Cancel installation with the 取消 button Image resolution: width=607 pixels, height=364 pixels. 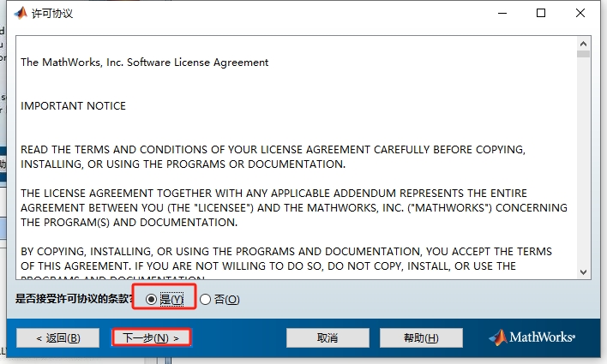[328, 338]
